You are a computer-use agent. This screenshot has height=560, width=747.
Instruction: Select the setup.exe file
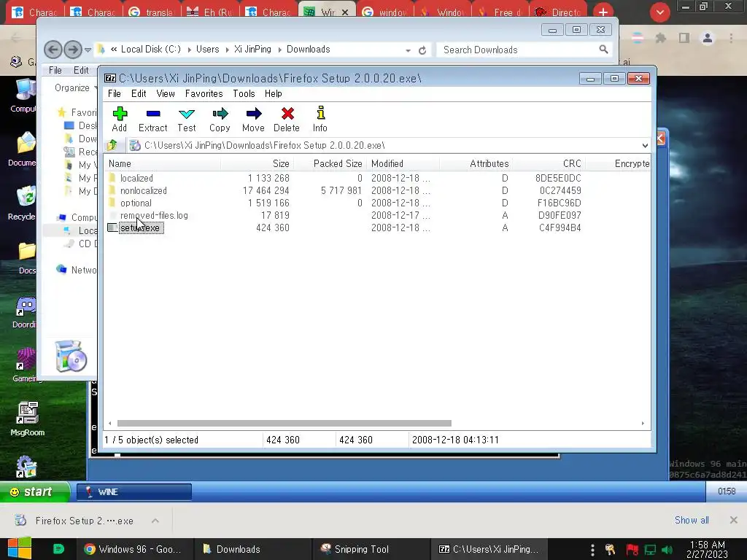point(139,227)
